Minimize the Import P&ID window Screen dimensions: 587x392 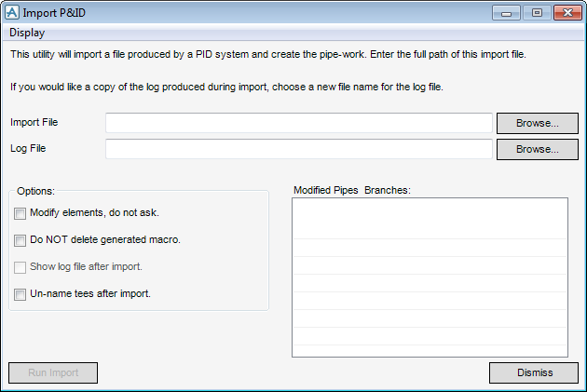point(509,13)
